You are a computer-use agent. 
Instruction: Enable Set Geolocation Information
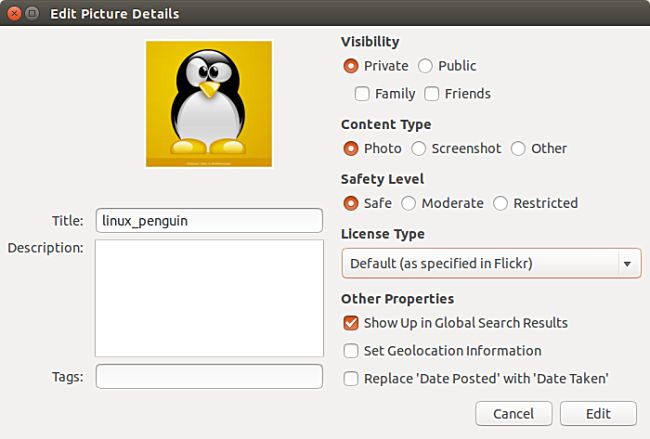(x=351, y=351)
